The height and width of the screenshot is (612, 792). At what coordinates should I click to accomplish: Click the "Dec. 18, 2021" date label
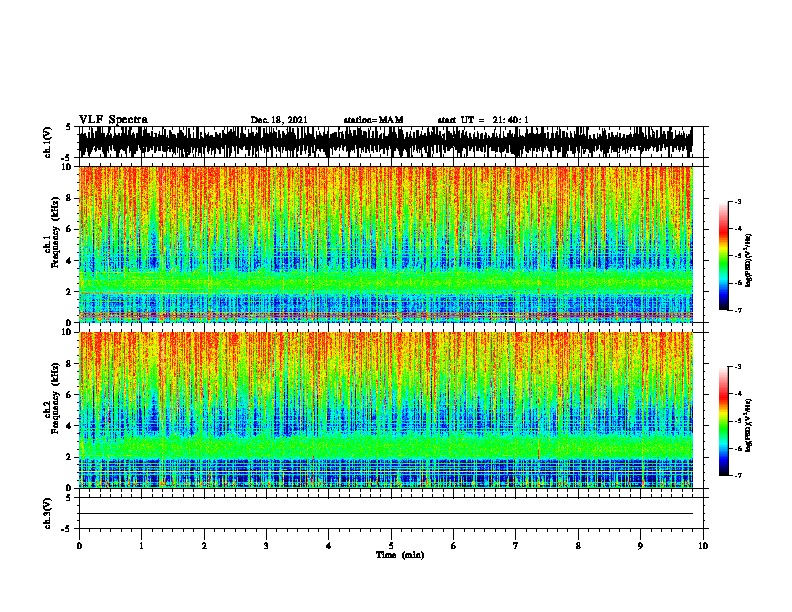click(x=279, y=120)
